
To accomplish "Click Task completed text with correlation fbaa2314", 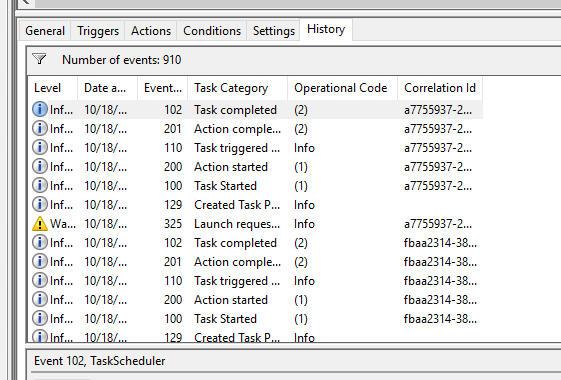I will (x=235, y=243).
